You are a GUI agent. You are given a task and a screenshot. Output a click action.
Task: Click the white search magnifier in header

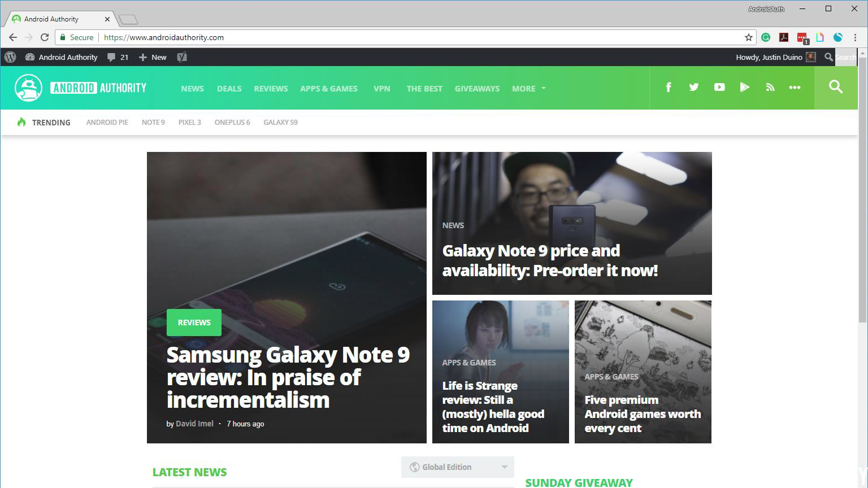(x=836, y=87)
